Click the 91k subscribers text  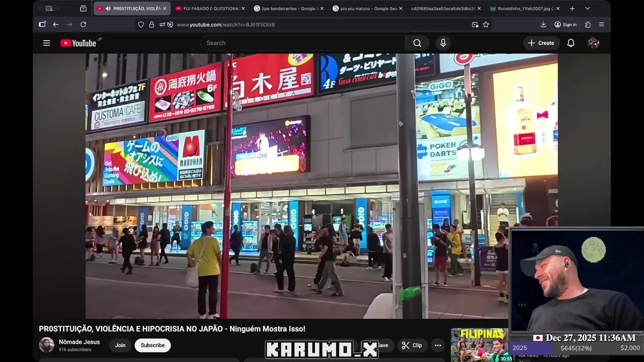coord(75,349)
